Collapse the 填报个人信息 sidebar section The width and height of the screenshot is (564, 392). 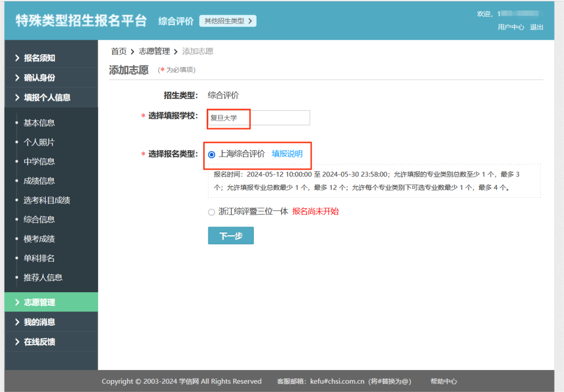pos(46,97)
